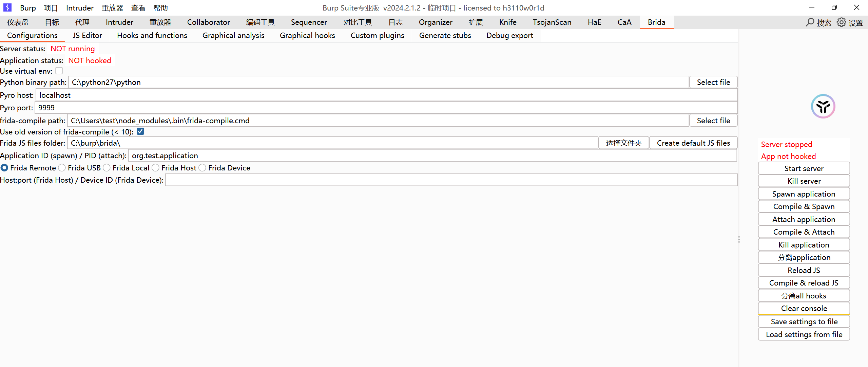Uncheck Use old version of frida-compile
Viewport: 868px width, 367px height.
[x=140, y=131]
